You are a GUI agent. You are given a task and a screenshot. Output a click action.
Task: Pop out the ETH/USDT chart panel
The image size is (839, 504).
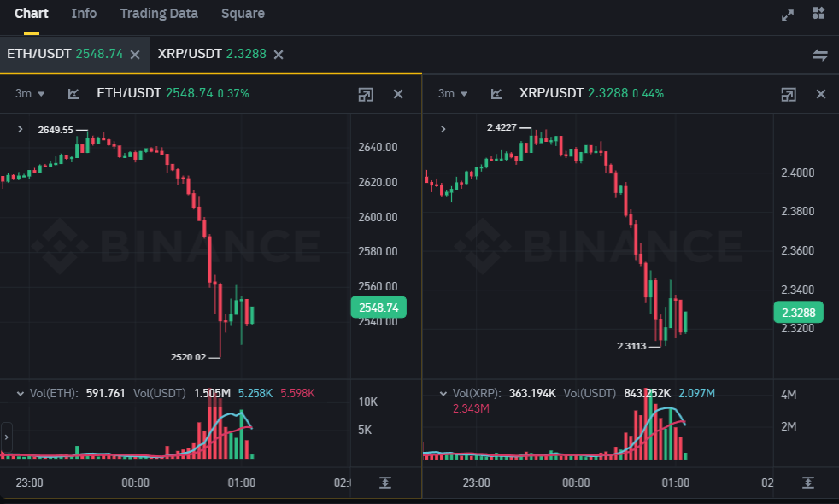tap(366, 94)
